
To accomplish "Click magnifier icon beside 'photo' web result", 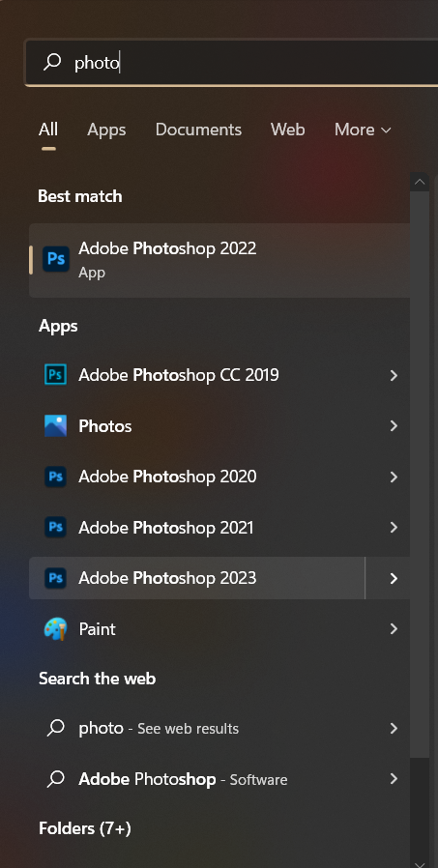I will pos(55,728).
